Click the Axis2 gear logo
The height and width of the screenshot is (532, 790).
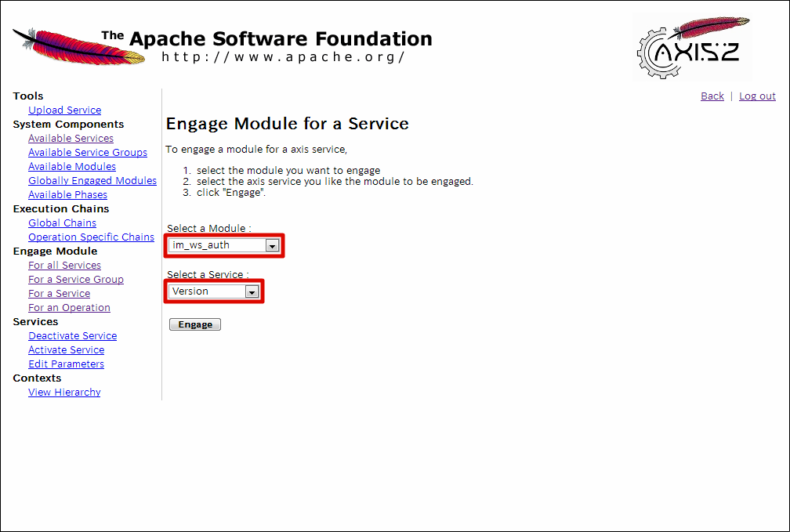(692, 47)
